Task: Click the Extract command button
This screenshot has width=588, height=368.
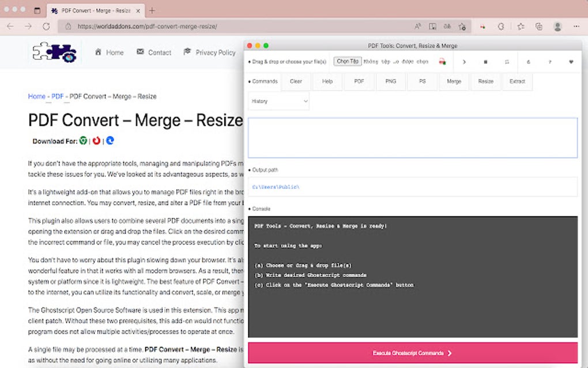Action: (517, 81)
